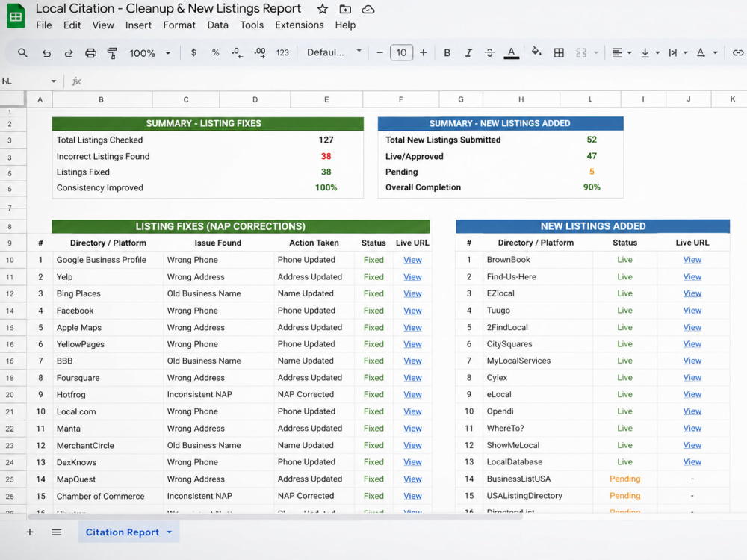Click the insert link icon

point(737,52)
